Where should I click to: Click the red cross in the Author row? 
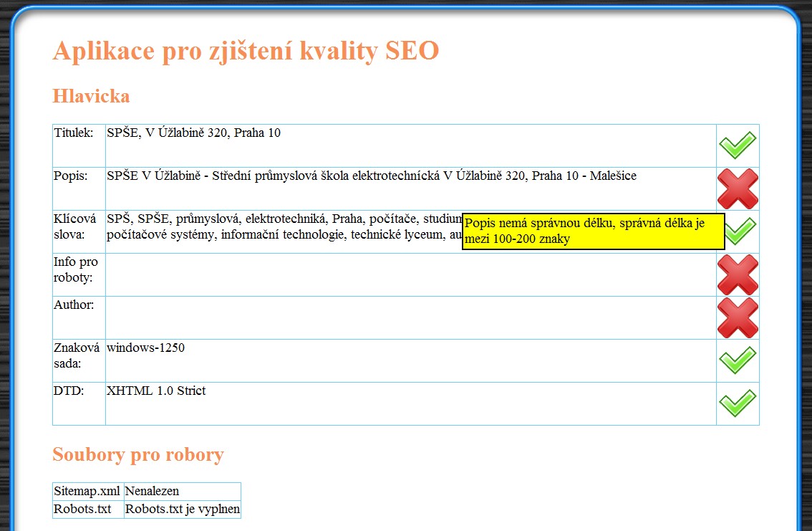point(738,317)
